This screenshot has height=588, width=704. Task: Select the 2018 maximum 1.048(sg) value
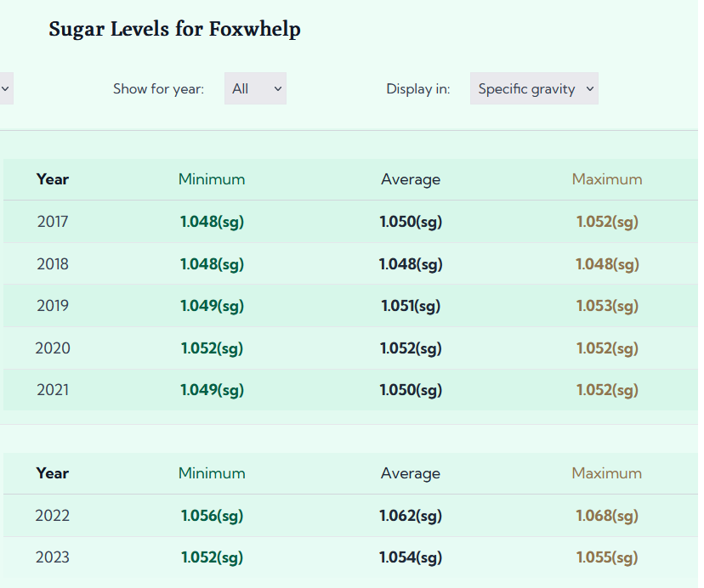[607, 264]
